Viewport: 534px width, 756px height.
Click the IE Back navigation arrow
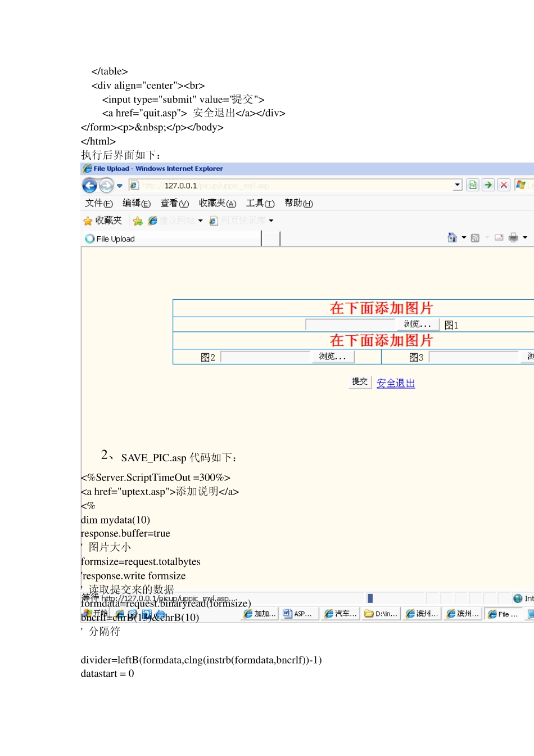[x=89, y=185]
